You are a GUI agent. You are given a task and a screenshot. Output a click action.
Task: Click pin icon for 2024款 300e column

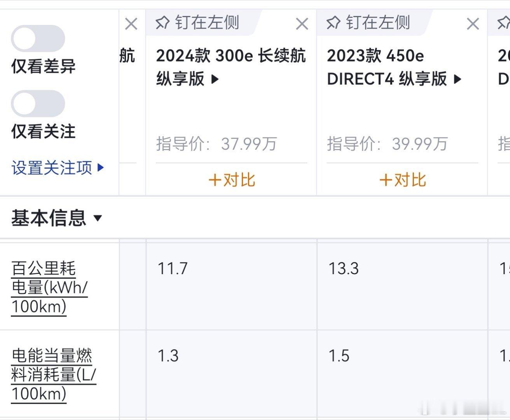[162, 23]
